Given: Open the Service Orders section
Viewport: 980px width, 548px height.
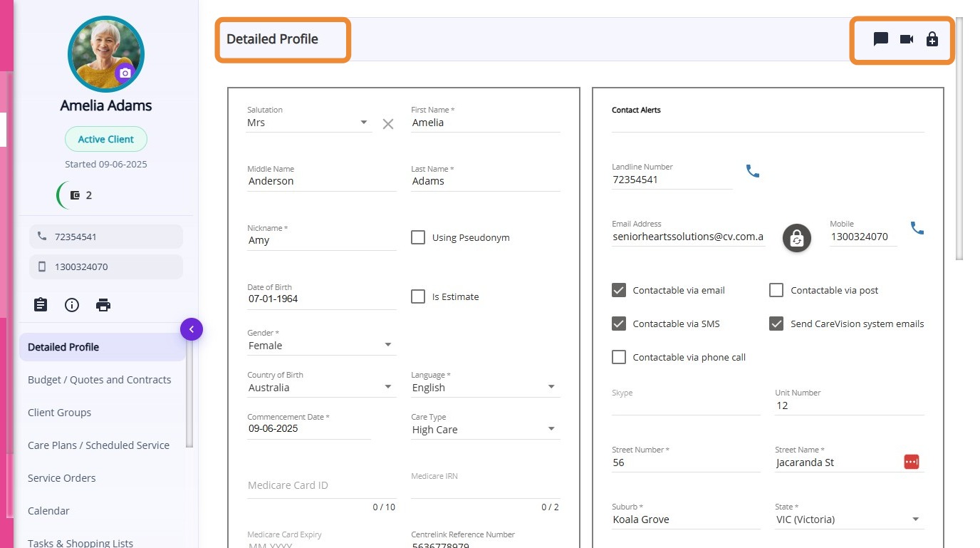Looking at the screenshot, I should pos(61,478).
